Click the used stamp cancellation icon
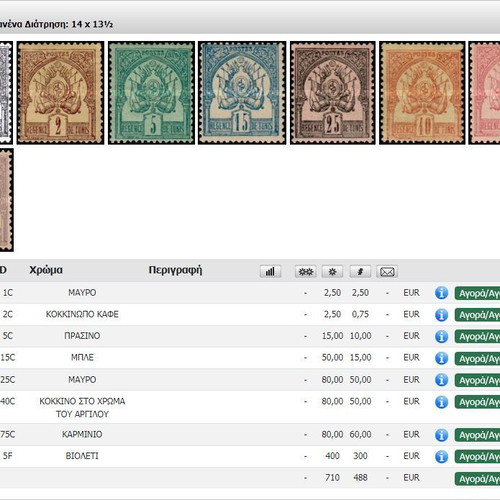This screenshot has height=500, width=500. 360,271
